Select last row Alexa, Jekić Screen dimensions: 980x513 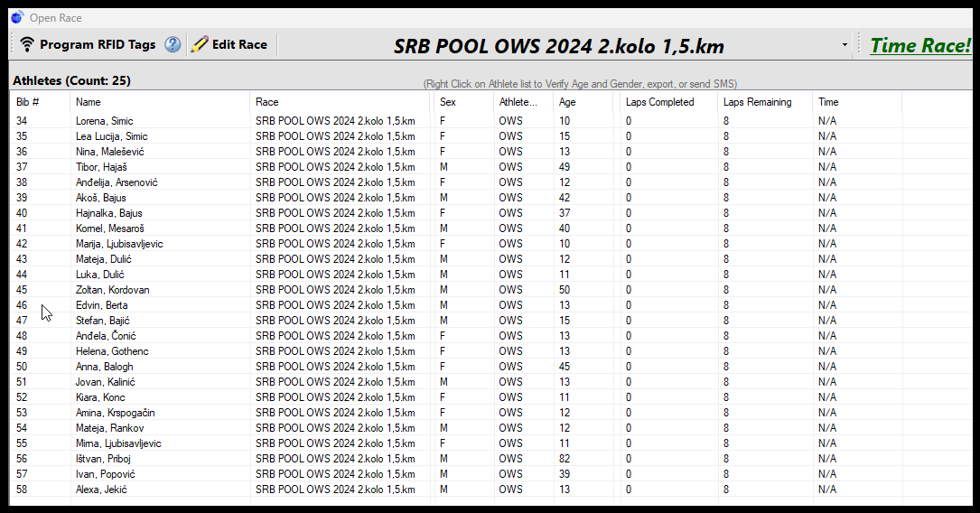point(101,490)
